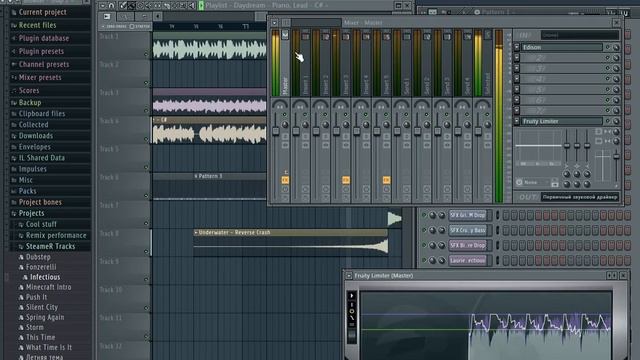This screenshot has height=360, width=640.
Task: Click the green play button in Playlist title bar
Action: (201, 5)
